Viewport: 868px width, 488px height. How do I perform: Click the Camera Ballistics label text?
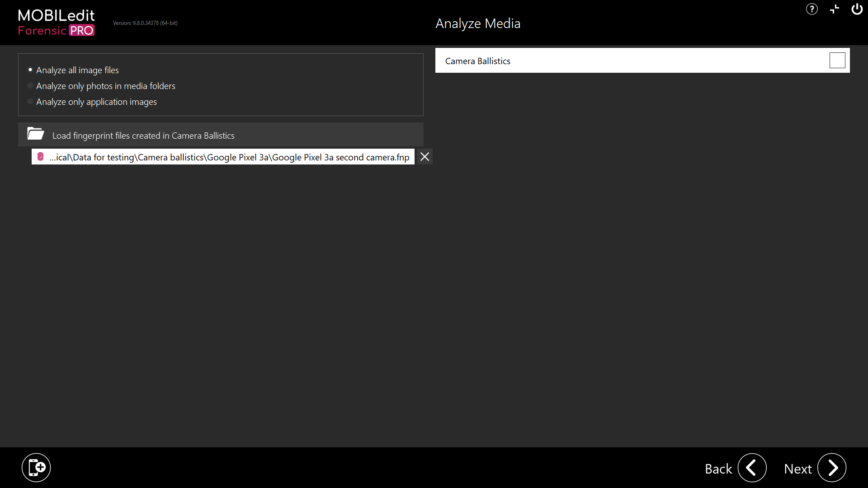click(x=478, y=61)
